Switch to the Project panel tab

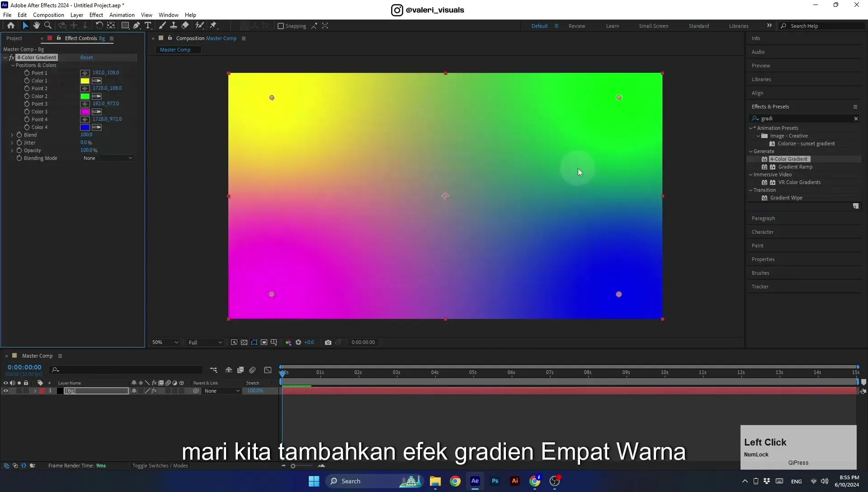pos(14,38)
